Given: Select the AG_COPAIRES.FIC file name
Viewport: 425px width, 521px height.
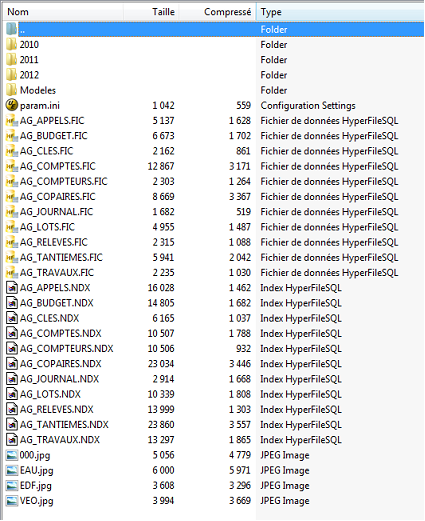Looking at the screenshot, I should (x=58, y=197).
